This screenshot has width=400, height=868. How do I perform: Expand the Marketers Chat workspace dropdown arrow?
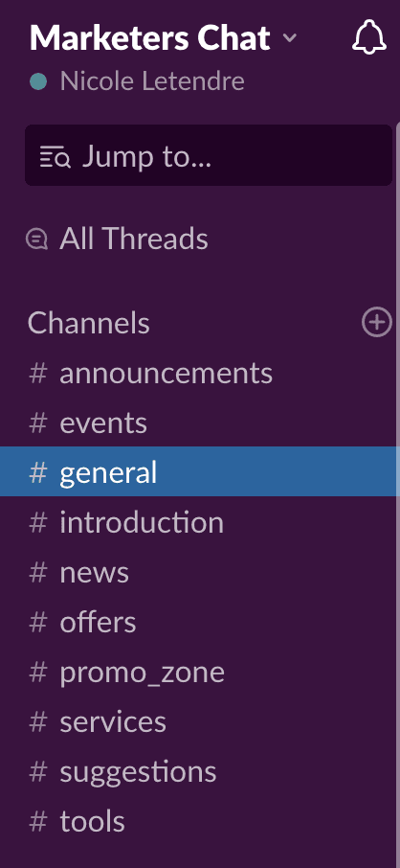(289, 38)
